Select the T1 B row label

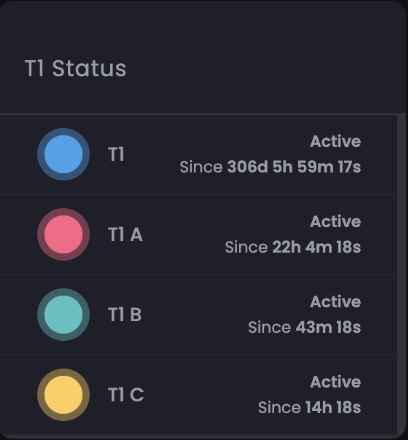tap(125, 314)
